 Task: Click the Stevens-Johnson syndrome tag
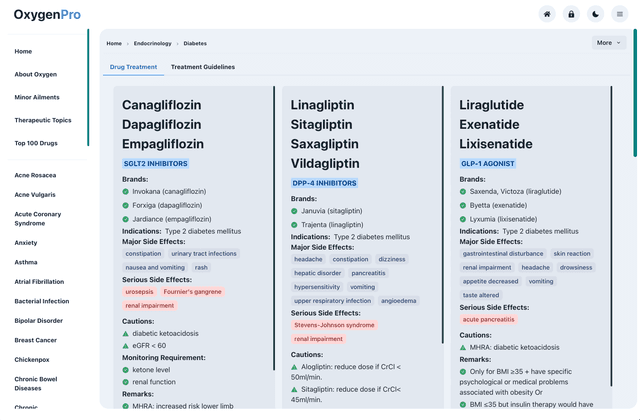point(334,325)
